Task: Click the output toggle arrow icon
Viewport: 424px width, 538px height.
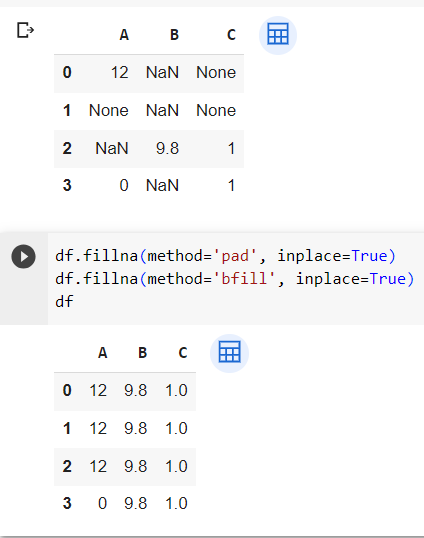Action: (26, 30)
